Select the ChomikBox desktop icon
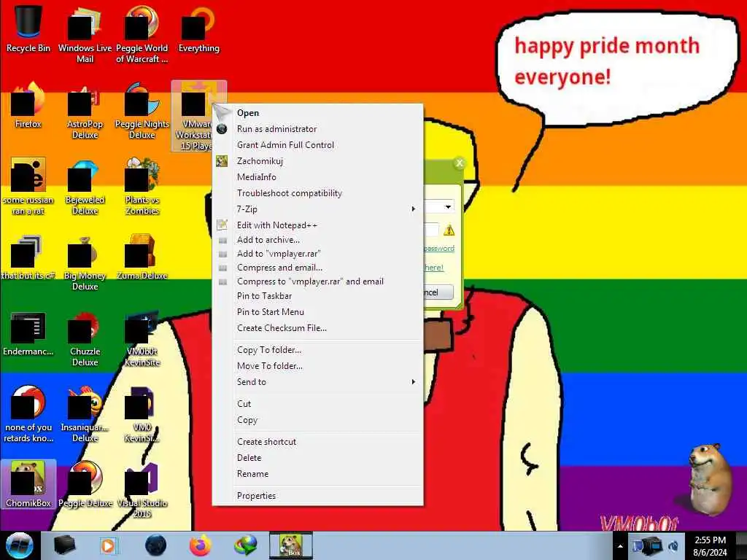747x560 pixels. [28, 484]
